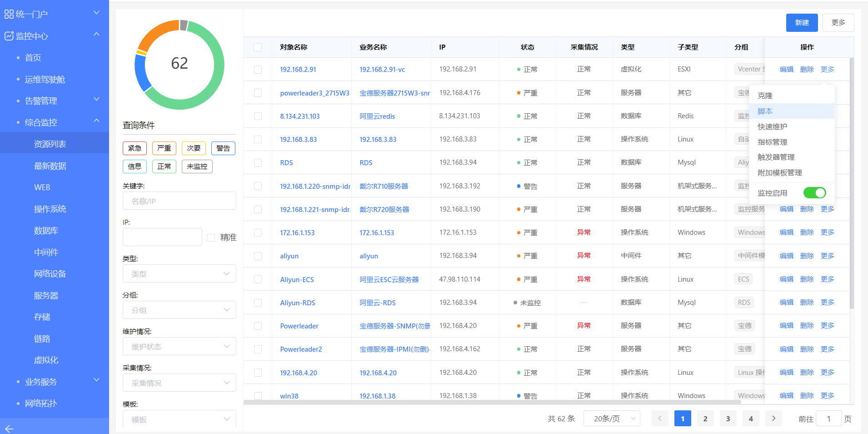This screenshot has height=434, width=868.
Task: Filter by the 紧急 severity tag
Action: (135, 148)
